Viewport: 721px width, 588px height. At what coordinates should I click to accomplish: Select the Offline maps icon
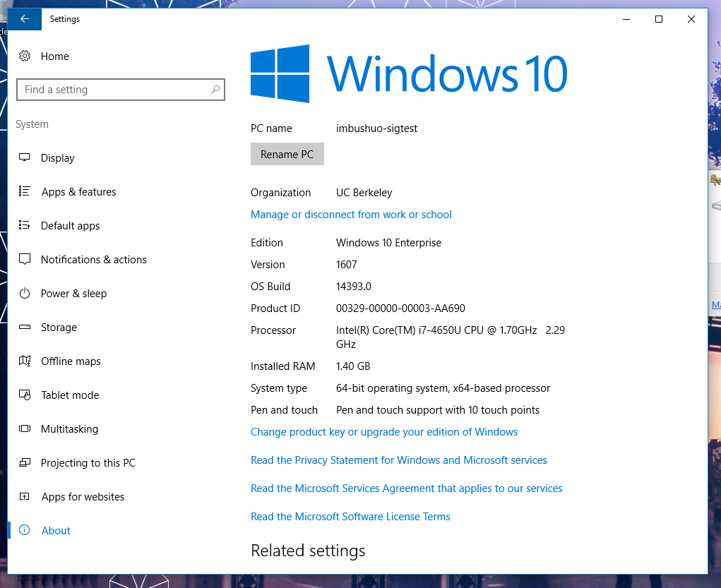coord(24,361)
